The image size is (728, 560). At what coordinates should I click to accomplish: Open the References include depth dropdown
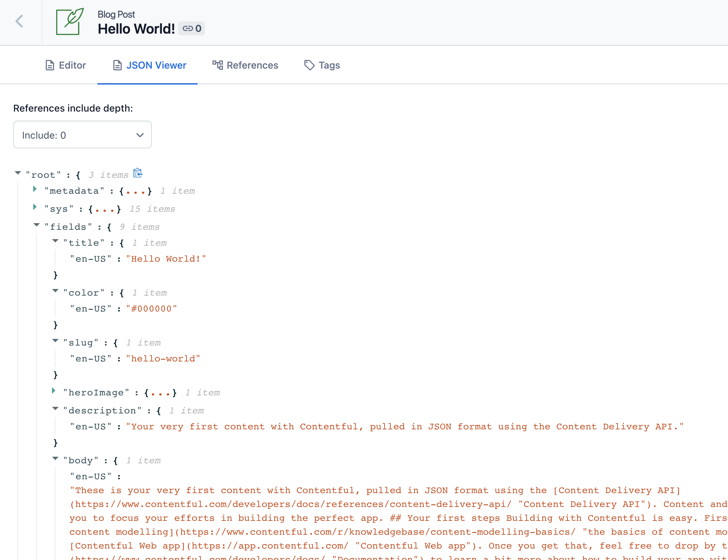[83, 135]
